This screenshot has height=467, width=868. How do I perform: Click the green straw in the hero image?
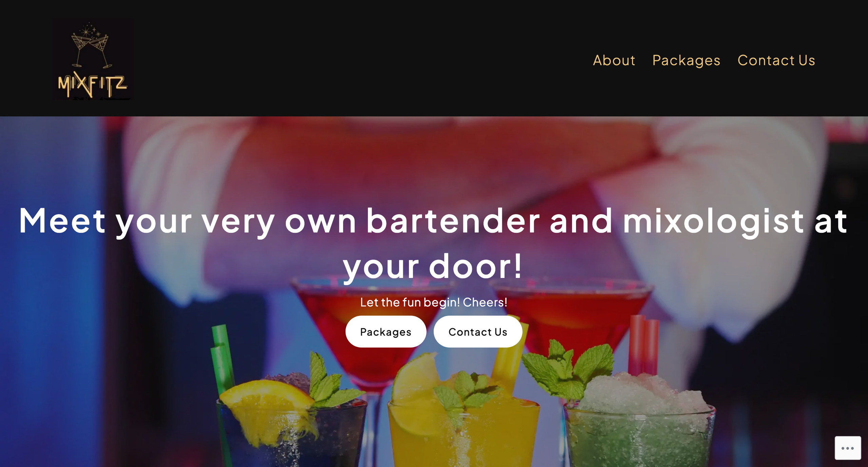tap(222, 360)
